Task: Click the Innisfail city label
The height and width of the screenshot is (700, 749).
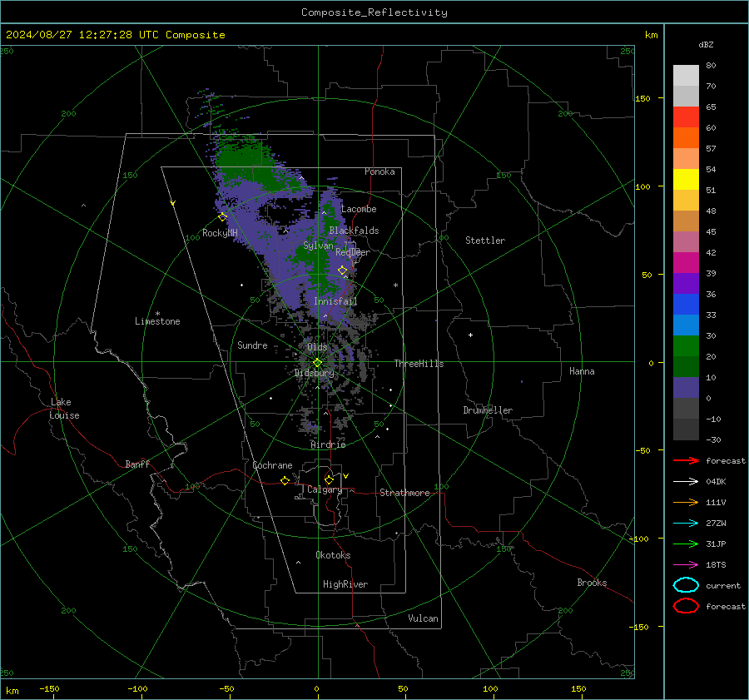Action: (335, 301)
